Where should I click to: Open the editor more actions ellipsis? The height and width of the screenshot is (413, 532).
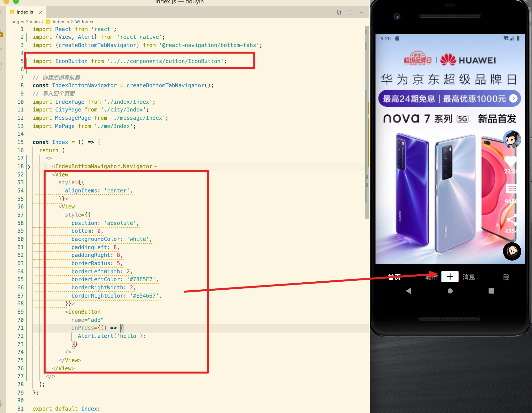(x=361, y=12)
